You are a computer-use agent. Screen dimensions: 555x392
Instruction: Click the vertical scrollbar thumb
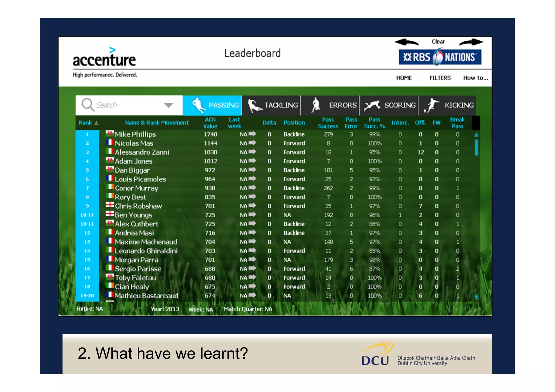click(476, 147)
